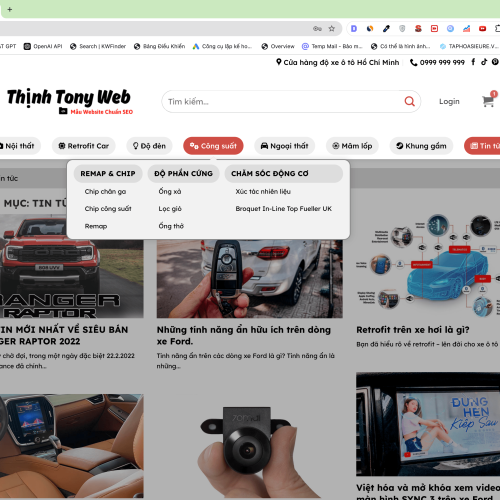Viewport: 500px width, 500px height.
Task: Open the store's Pinterest page icon
Action: 495,62
